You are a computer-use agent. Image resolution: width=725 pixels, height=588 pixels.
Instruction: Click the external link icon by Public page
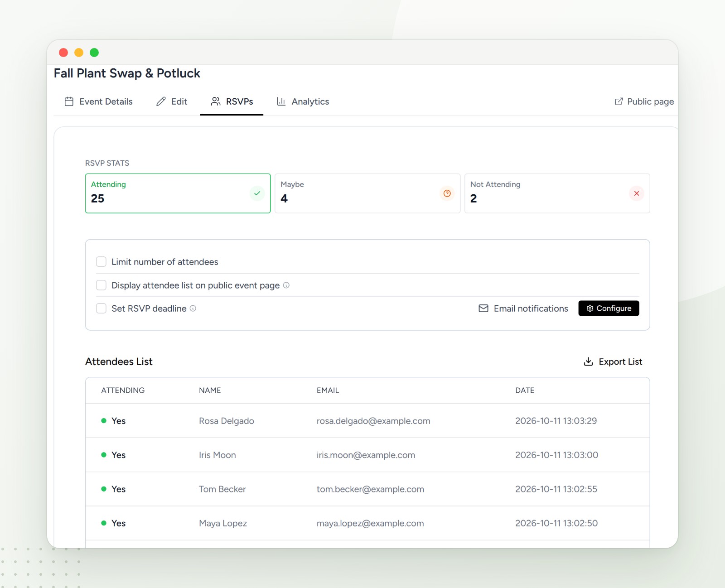619,101
